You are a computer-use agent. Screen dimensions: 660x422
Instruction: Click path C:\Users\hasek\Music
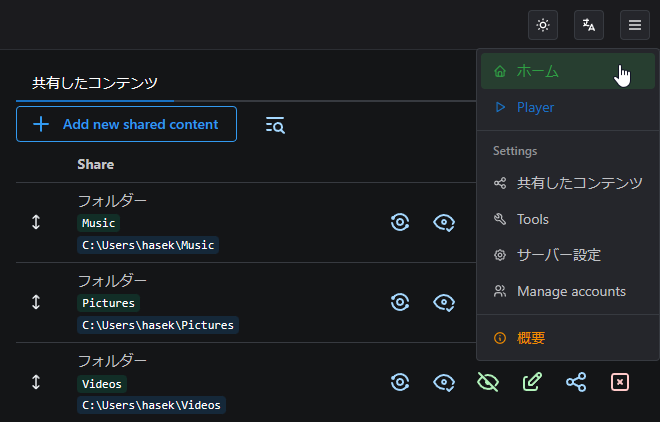coord(148,245)
